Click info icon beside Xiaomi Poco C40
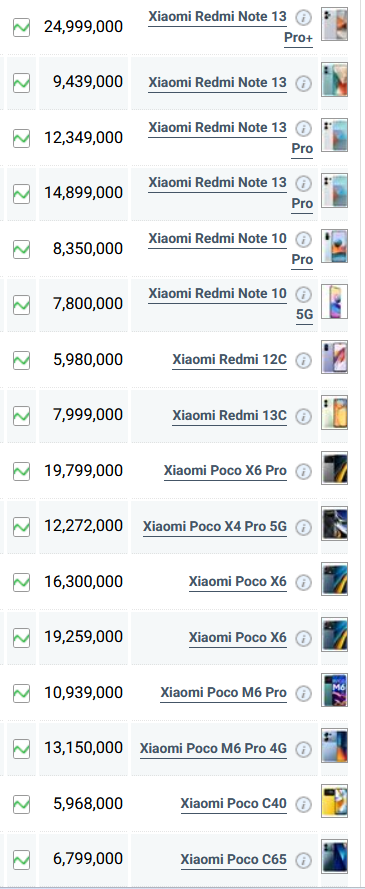Viewport: 365px width, 889px height. (304, 805)
